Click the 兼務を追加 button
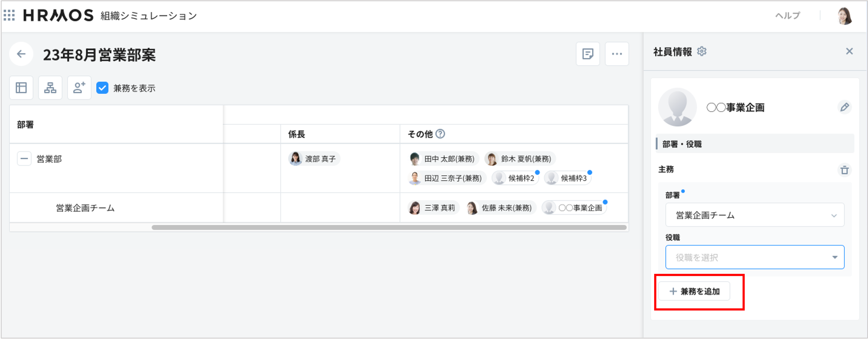Screen dimensions: 868x340 (x=695, y=291)
